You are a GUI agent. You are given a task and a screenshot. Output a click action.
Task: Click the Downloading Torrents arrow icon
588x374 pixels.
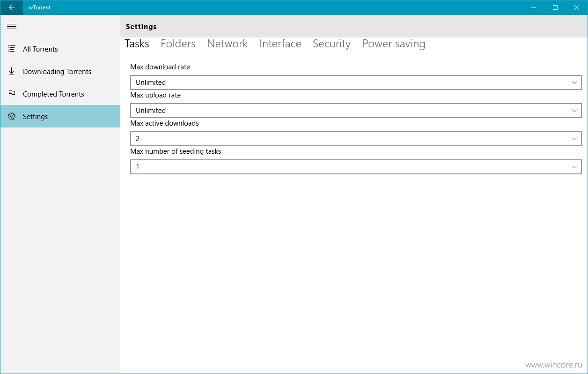click(x=12, y=71)
